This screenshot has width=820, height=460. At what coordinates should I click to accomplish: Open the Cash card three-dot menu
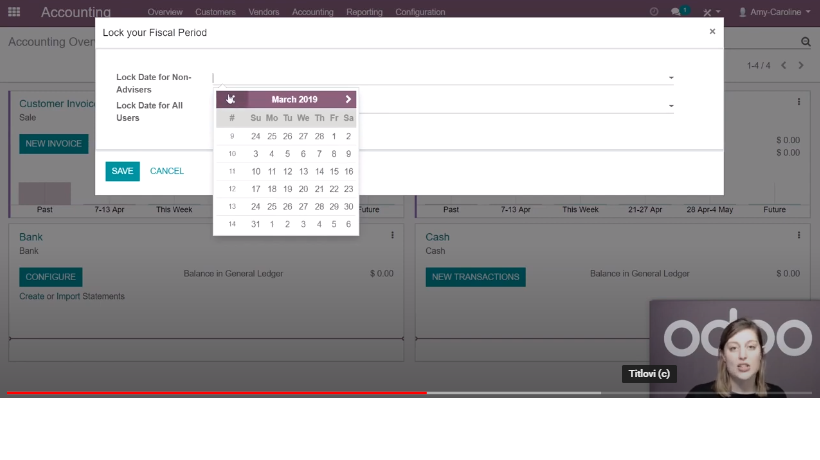(799, 235)
